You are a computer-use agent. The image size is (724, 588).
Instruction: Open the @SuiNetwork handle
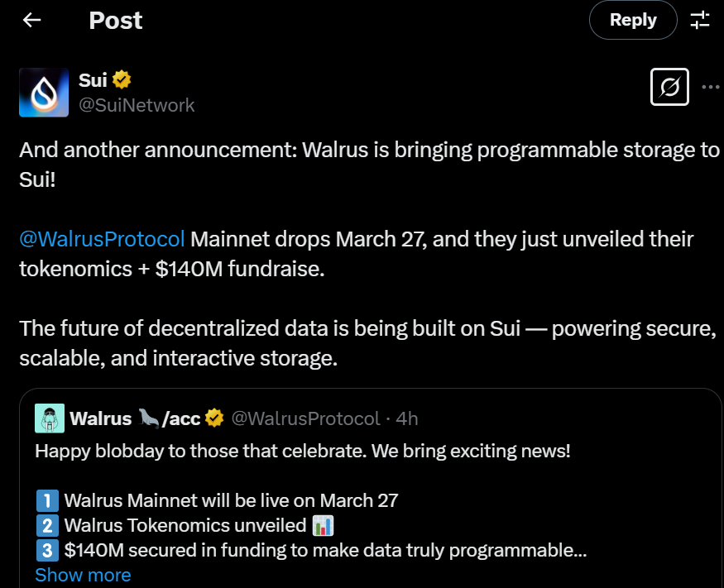(x=137, y=105)
